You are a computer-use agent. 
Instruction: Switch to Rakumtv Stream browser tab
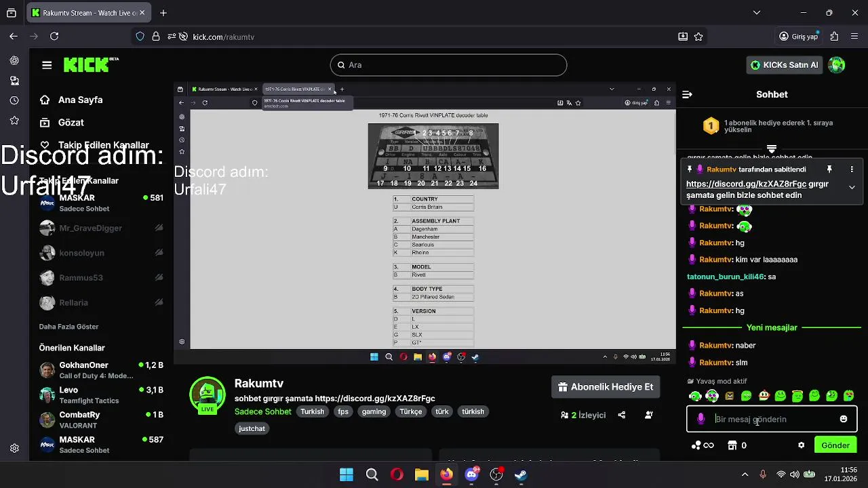pyautogui.click(x=89, y=13)
